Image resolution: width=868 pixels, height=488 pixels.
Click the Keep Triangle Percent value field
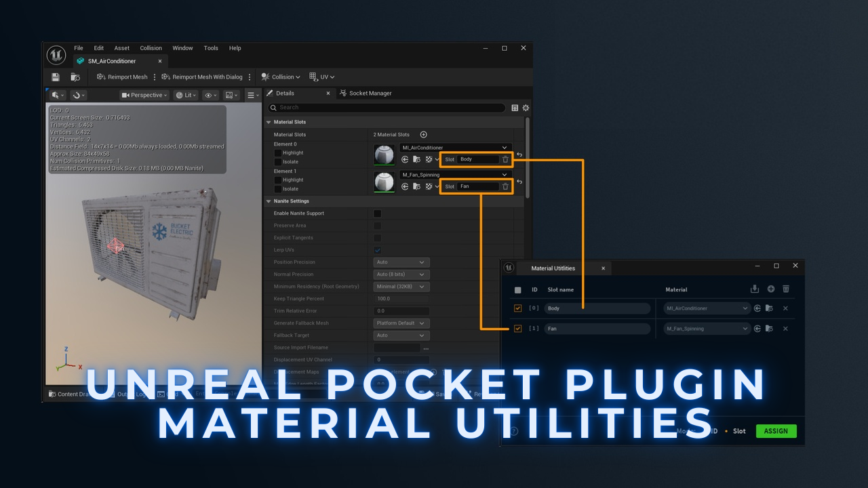[401, 299]
